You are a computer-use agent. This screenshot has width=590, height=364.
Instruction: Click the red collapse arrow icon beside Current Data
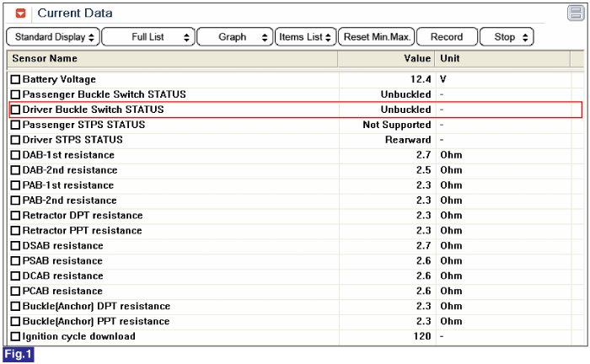[x=21, y=13]
